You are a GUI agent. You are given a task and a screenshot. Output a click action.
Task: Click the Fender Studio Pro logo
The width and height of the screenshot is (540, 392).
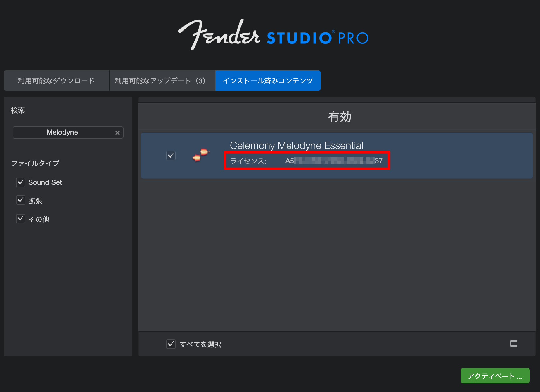(x=273, y=35)
